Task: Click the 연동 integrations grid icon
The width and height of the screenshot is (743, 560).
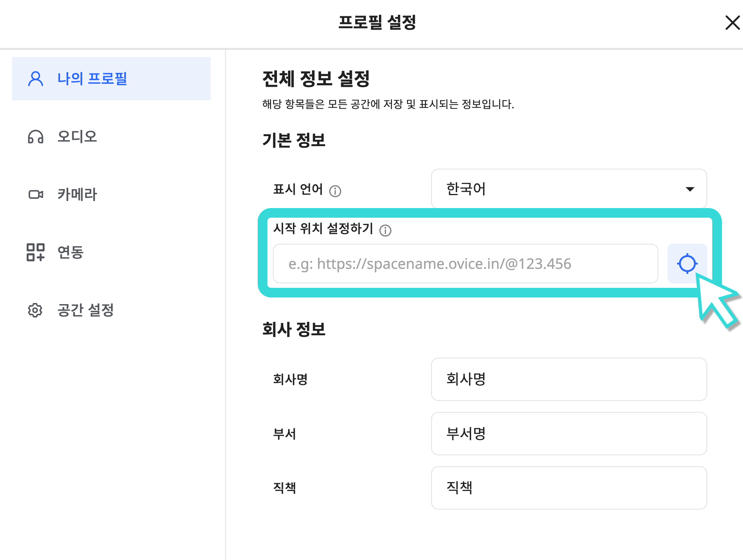Action: coord(36,252)
